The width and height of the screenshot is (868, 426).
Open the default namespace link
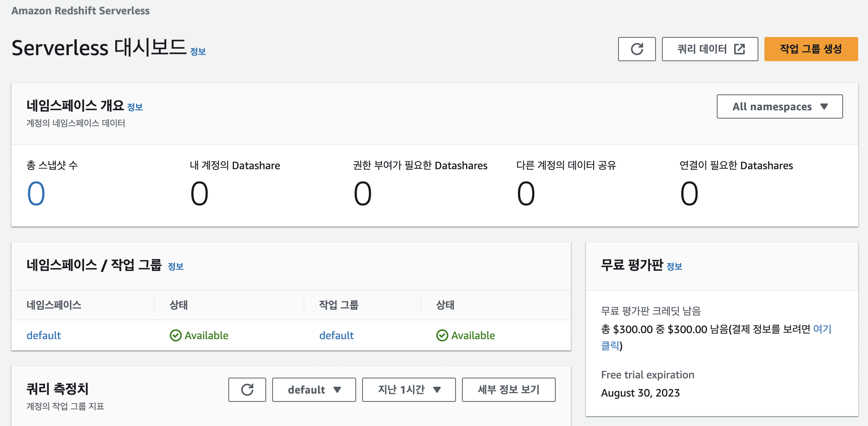pyautogui.click(x=43, y=335)
